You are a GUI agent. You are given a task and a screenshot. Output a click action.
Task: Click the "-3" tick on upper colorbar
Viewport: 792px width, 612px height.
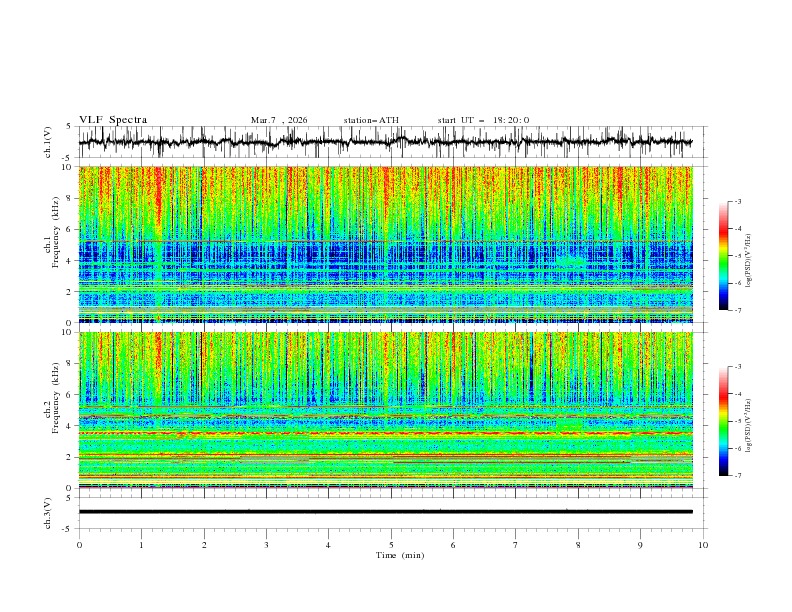[737, 201]
